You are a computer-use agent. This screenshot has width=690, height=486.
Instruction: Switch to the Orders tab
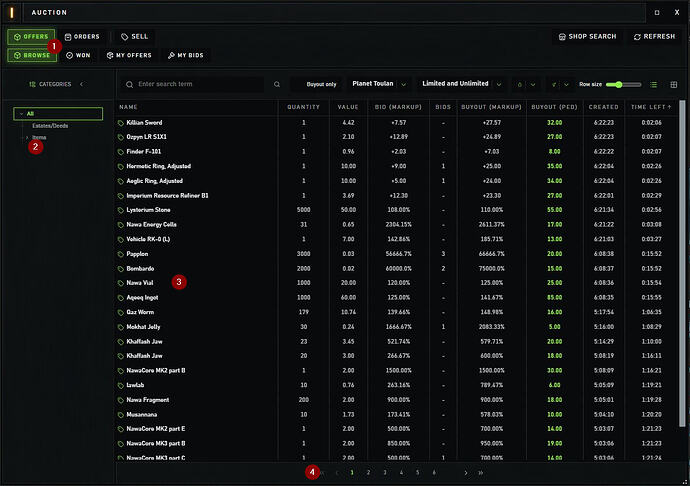point(82,37)
